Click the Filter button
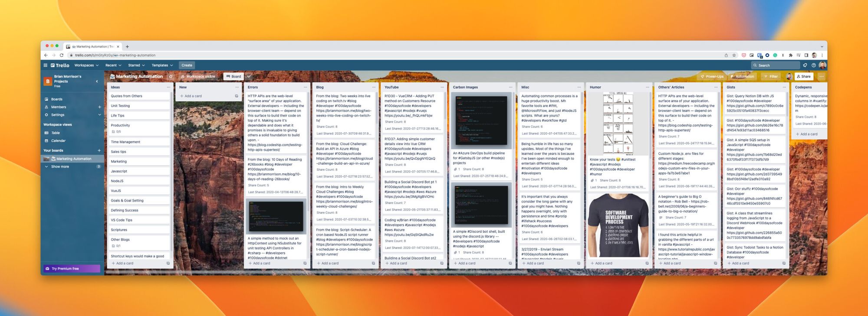The width and height of the screenshot is (868, 316). [771, 76]
